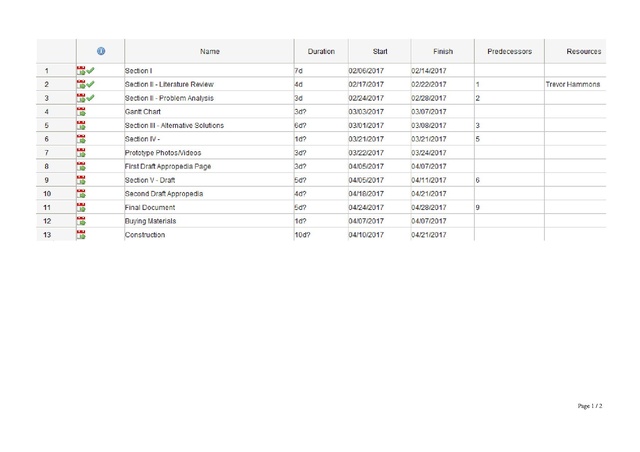Select 'Section V - Draft' task name
The width and height of the screenshot is (640, 452).
pyautogui.click(x=150, y=180)
